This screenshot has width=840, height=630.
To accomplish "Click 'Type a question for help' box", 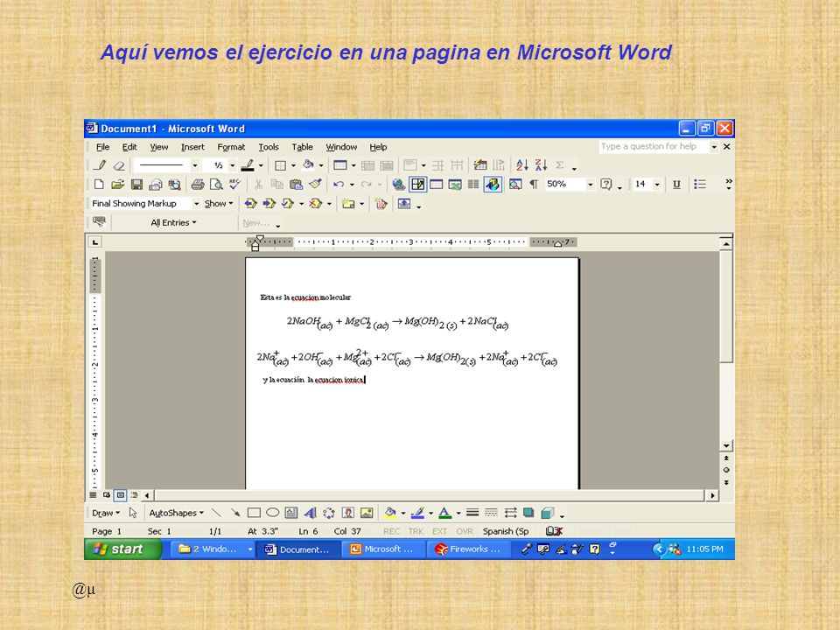I will [653, 147].
